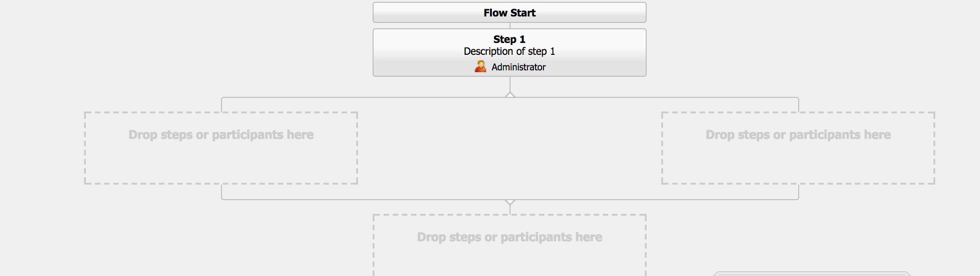This screenshot has height=276, width=980.
Task: Click the split triangle marker below Step 1
Action: pyautogui.click(x=510, y=95)
